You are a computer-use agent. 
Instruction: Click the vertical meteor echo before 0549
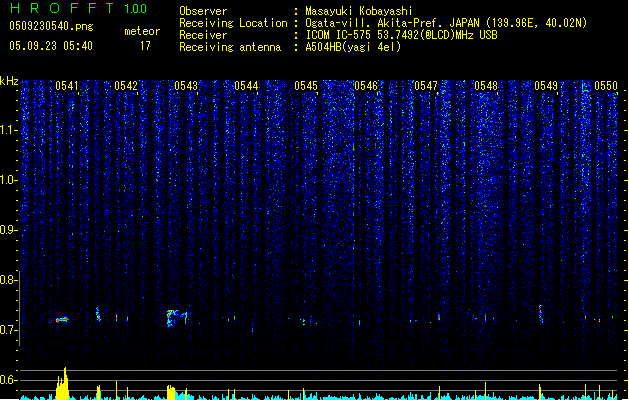click(x=541, y=313)
